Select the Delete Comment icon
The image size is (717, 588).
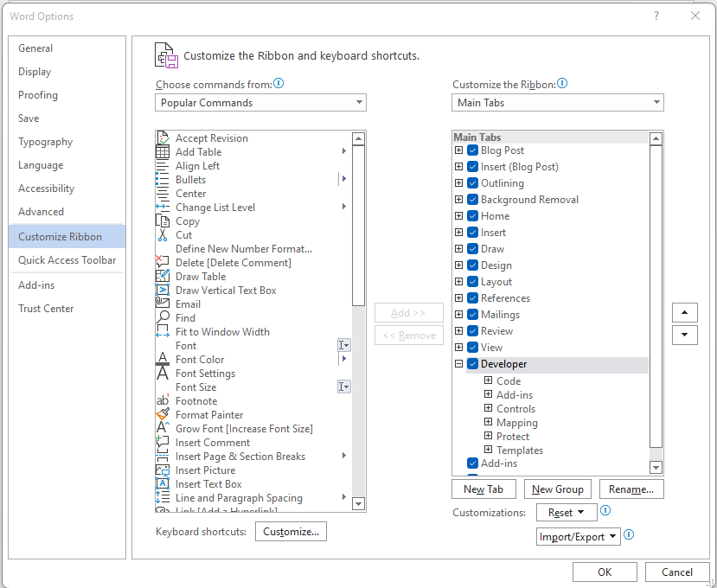[x=163, y=263]
